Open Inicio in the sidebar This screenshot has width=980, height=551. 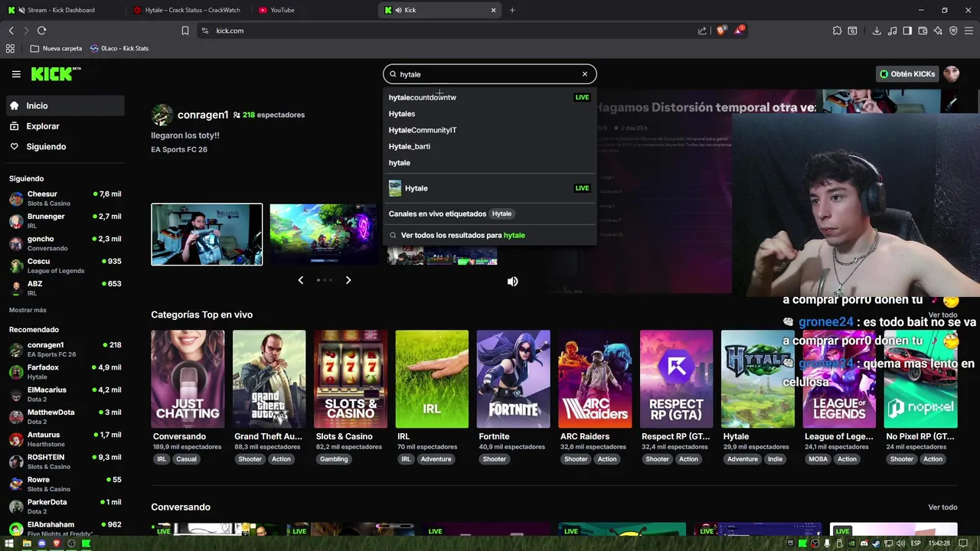pos(65,106)
